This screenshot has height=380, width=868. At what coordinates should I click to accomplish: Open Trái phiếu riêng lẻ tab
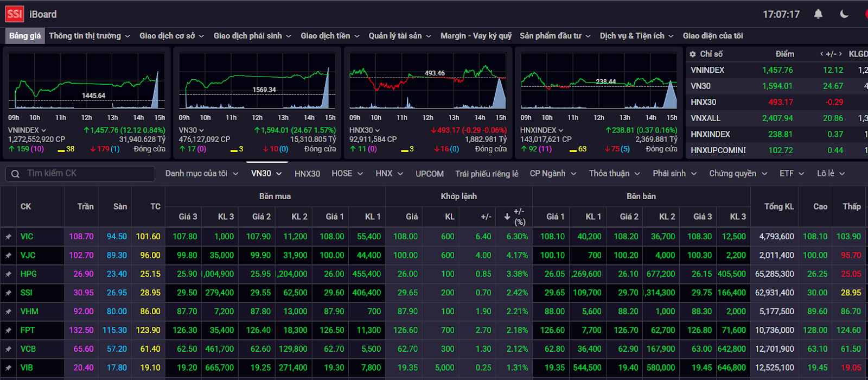click(487, 174)
